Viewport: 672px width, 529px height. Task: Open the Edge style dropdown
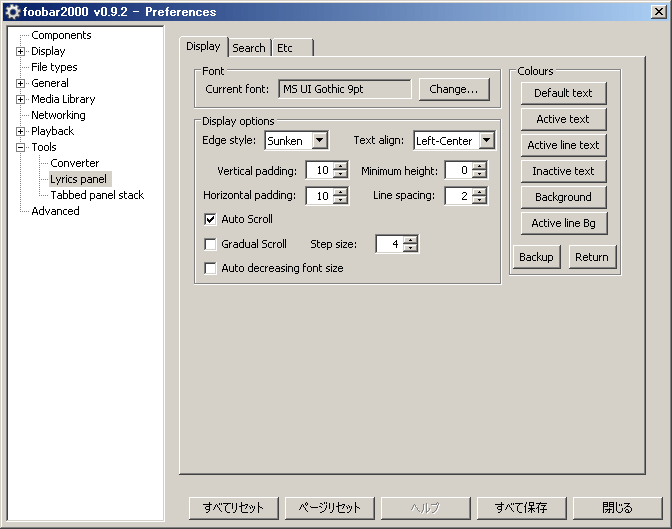point(319,141)
